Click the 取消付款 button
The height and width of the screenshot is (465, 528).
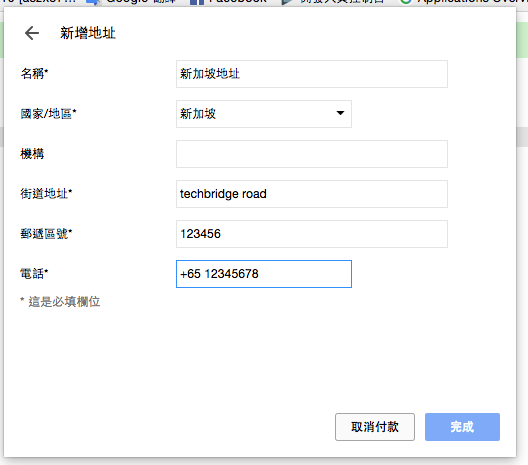375,427
